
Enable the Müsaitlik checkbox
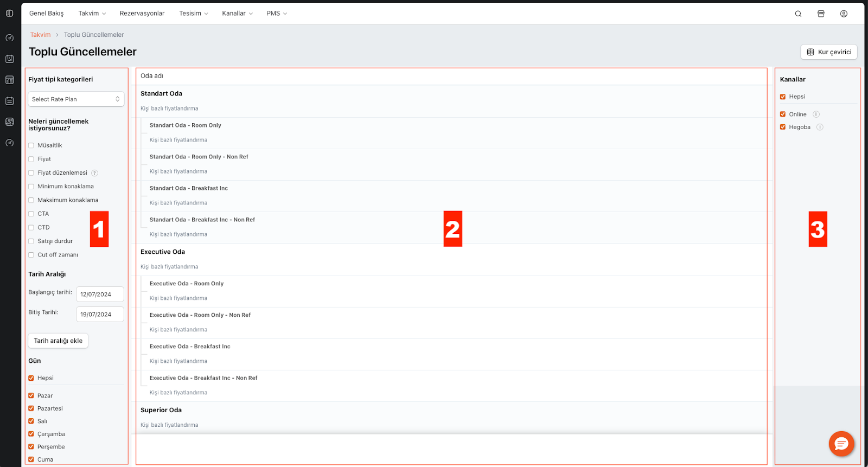(x=31, y=145)
